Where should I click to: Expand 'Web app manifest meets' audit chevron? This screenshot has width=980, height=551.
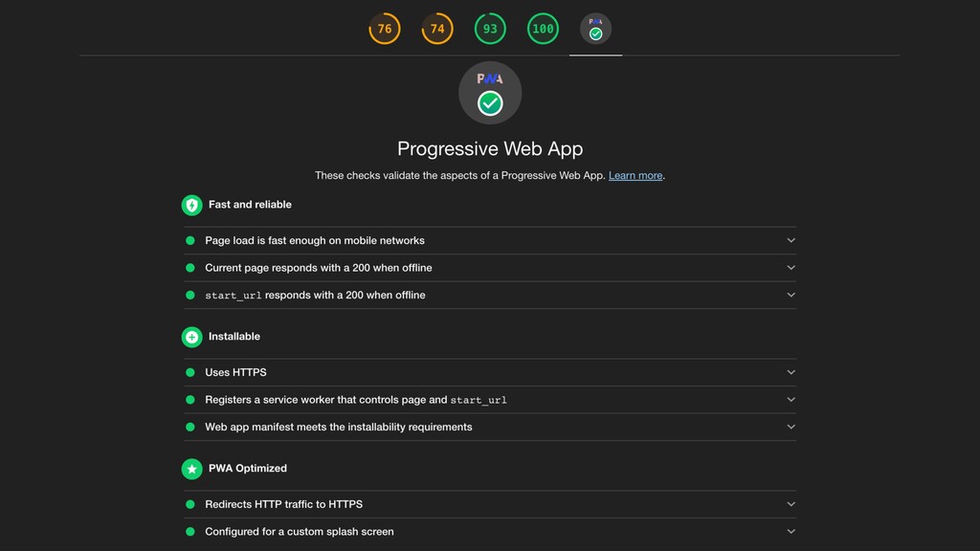[791, 427]
